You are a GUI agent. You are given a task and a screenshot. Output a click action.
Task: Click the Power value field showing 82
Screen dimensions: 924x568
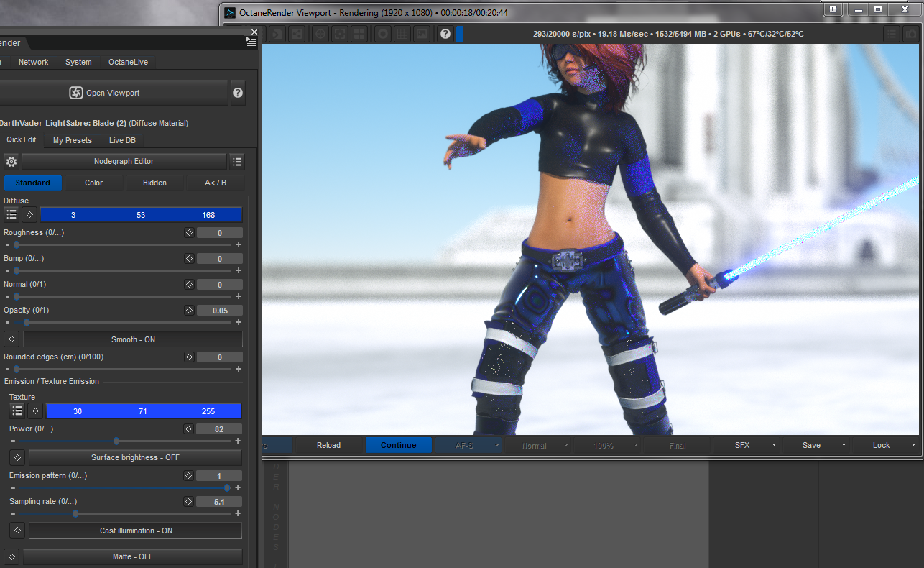pyautogui.click(x=219, y=429)
